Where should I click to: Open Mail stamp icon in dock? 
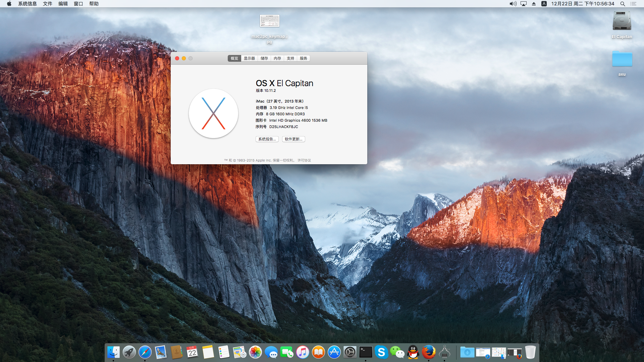(x=161, y=352)
